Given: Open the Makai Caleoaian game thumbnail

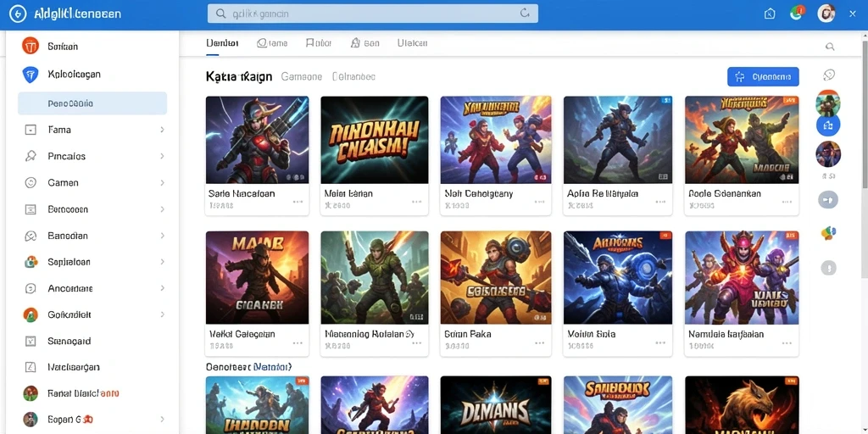Looking at the screenshot, I should tap(258, 277).
